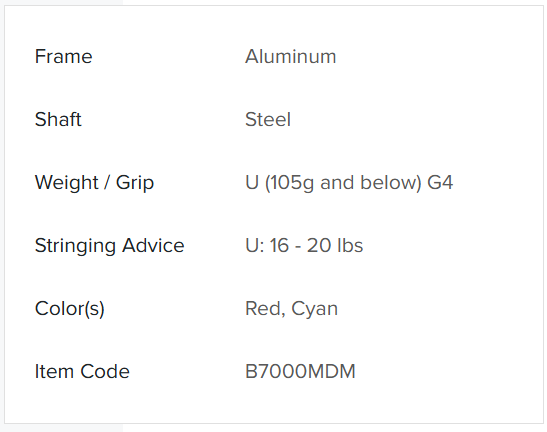
Task: Click the Frame label
Action: coord(63,57)
